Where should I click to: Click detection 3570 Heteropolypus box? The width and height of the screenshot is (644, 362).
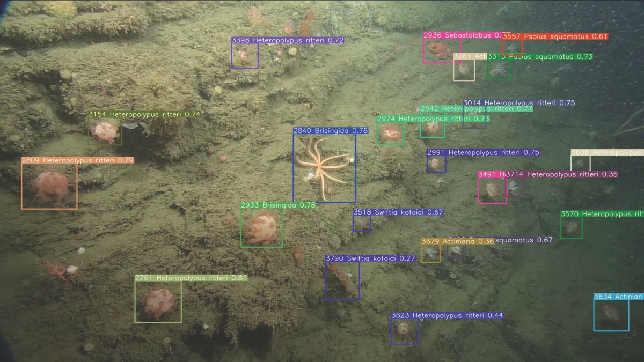(572, 228)
